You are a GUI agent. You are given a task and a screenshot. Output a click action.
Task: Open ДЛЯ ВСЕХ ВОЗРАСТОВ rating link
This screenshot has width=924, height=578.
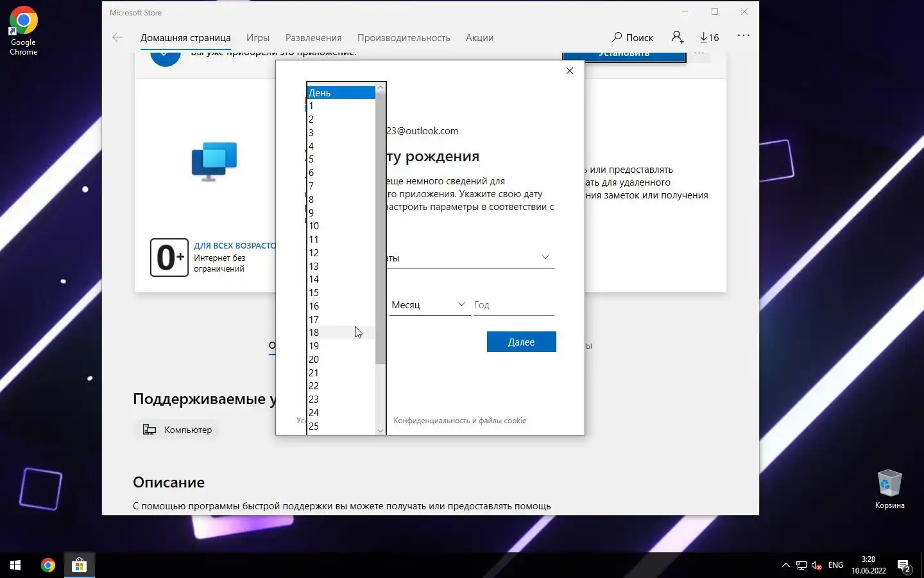click(x=235, y=245)
